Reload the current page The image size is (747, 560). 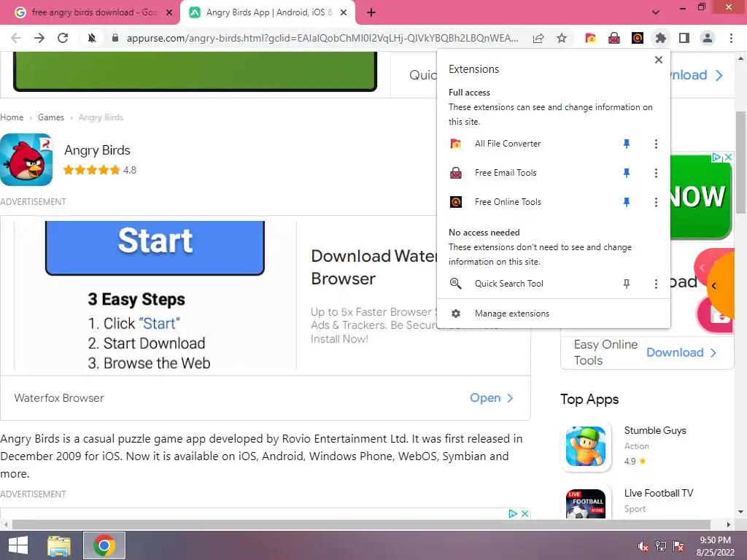coord(63,38)
